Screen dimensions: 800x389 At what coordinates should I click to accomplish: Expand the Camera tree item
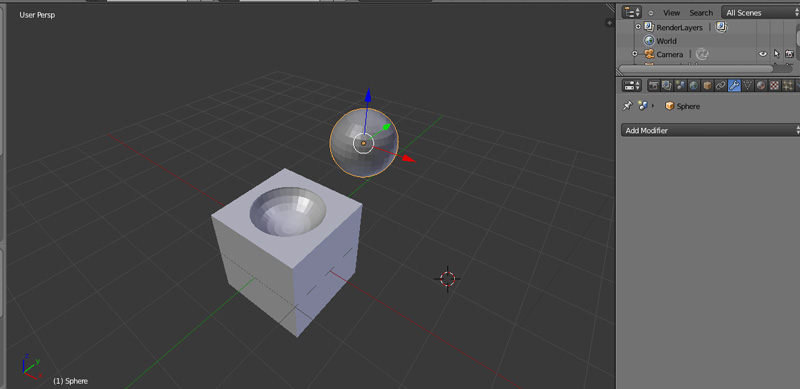(x=635, y=54)
